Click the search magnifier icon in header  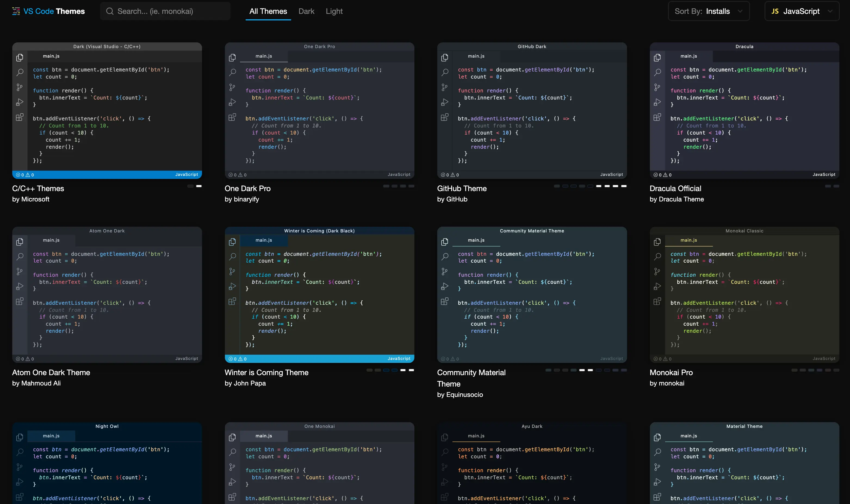[x=109, y=11]
